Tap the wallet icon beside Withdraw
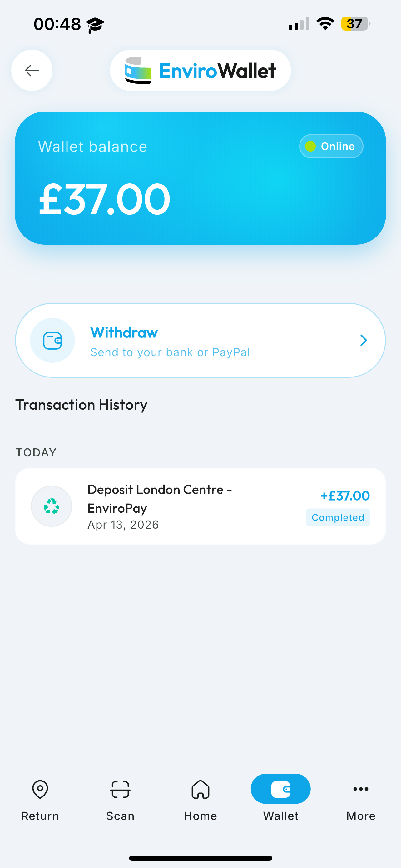Viewport: 401px width, 868px height. point(52,340)
